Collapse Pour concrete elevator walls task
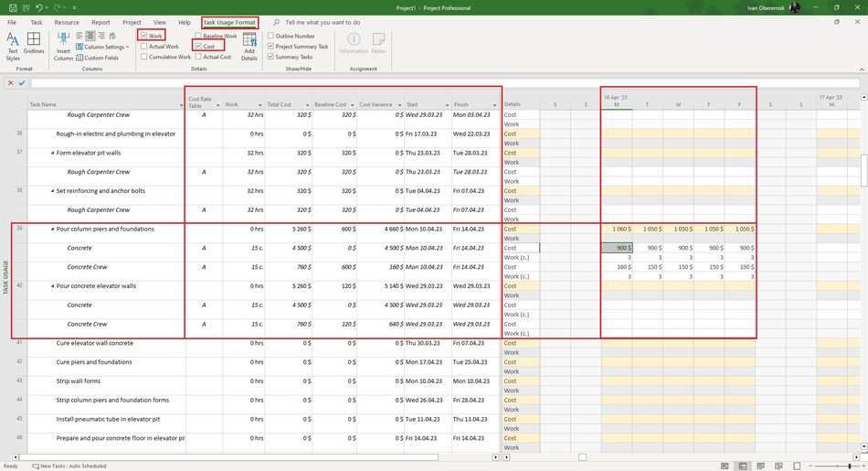Viewport: 868px width, 471px height. [53, 286]
